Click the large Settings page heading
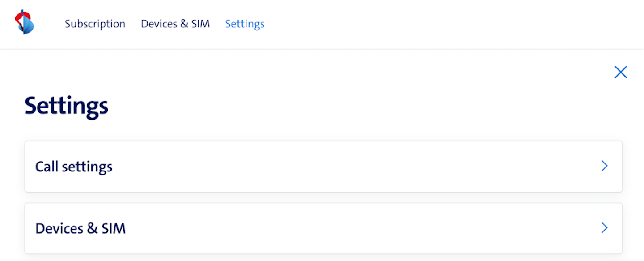 click(67, 106)
